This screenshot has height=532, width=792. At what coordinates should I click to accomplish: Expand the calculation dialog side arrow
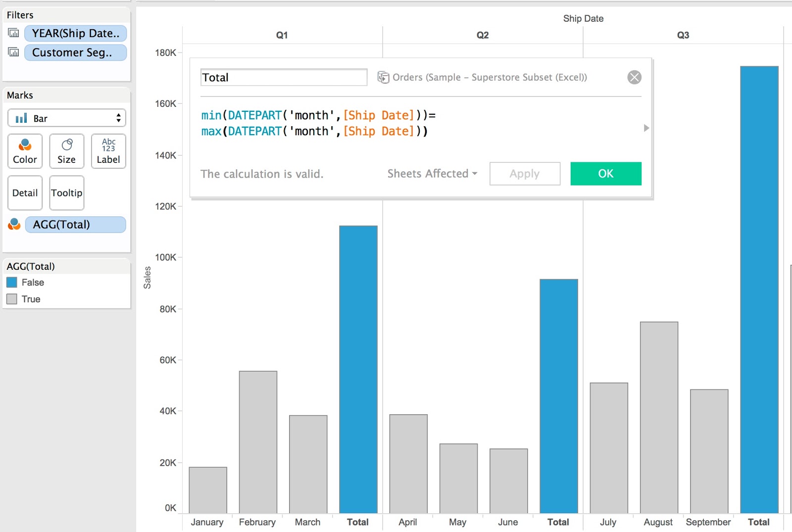coord(646,128)
